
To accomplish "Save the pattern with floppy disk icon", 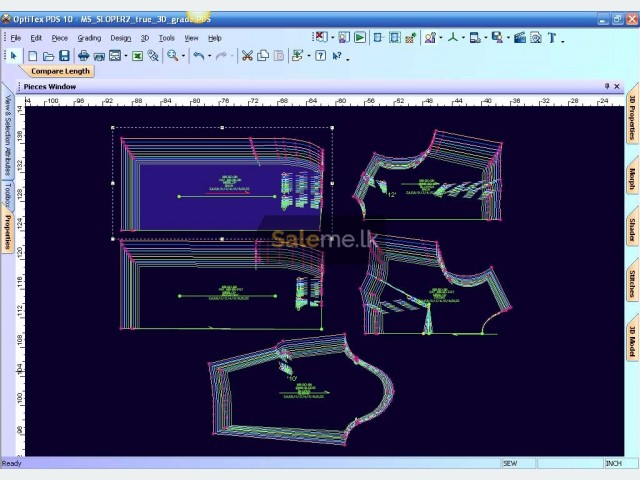I will point(64,56).
